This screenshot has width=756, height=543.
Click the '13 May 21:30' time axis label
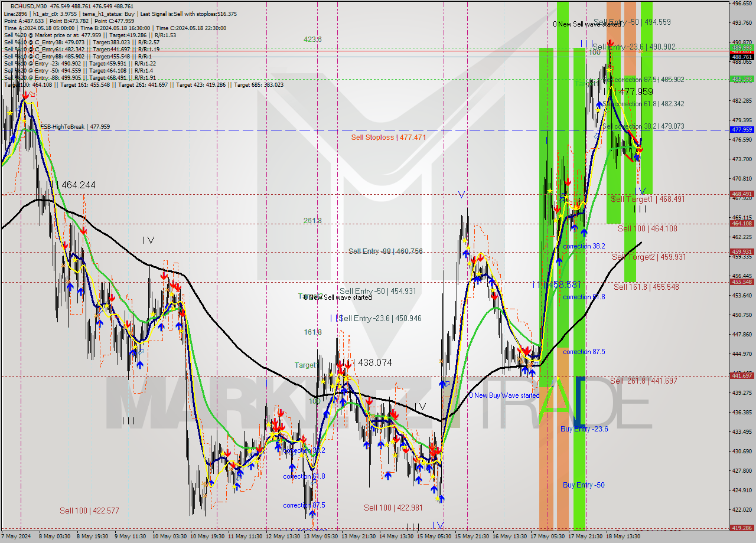click(359, 537)
